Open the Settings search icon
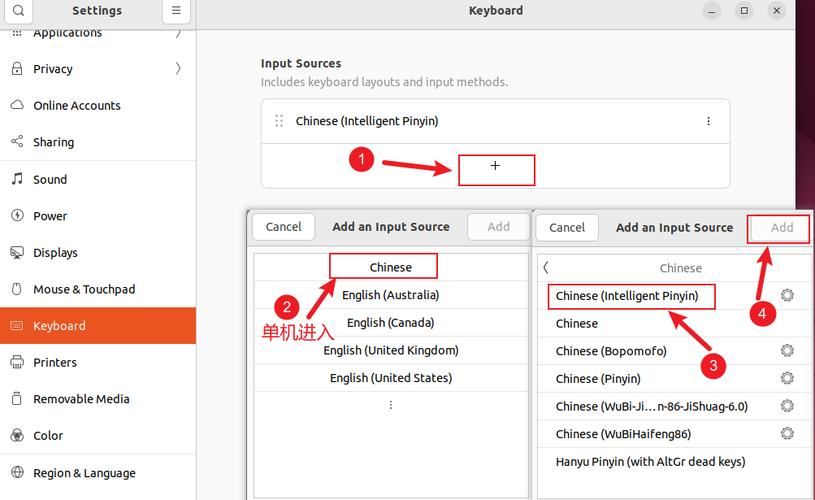The image size is (815, 500). pos(18,10)
